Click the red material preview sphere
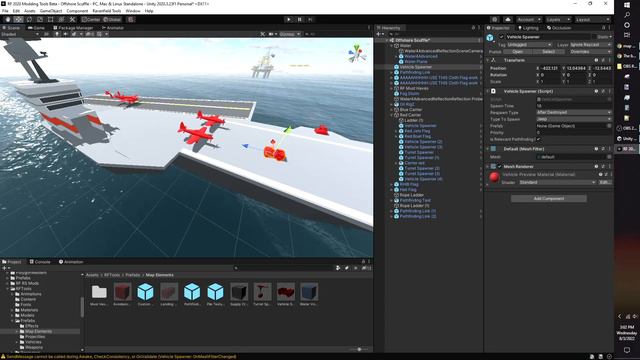 (494, 177)
